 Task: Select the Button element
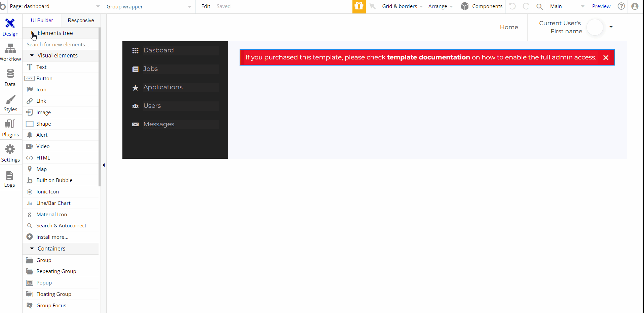point(61,79)
